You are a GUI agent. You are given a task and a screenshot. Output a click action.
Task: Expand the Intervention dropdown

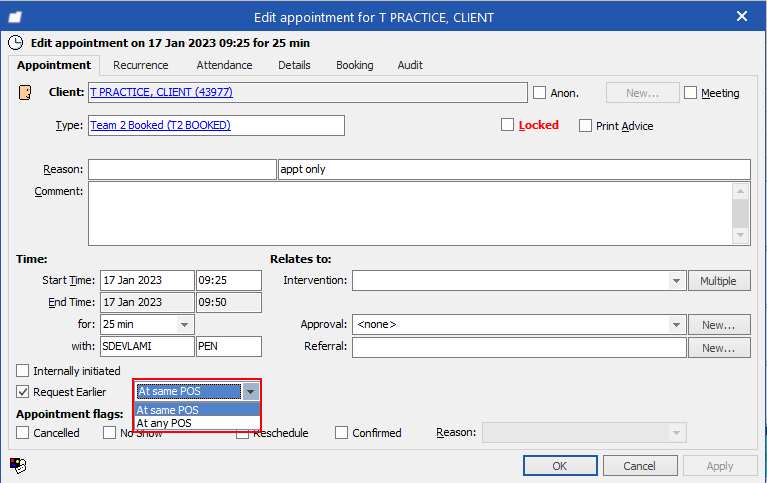[x=677, y=281]
